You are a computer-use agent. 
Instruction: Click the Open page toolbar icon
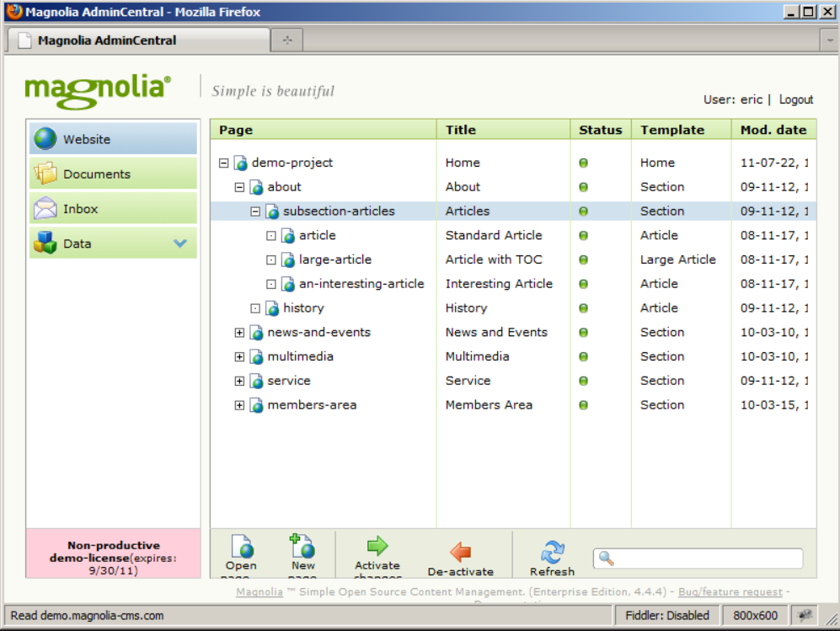(x=241, y=548)
